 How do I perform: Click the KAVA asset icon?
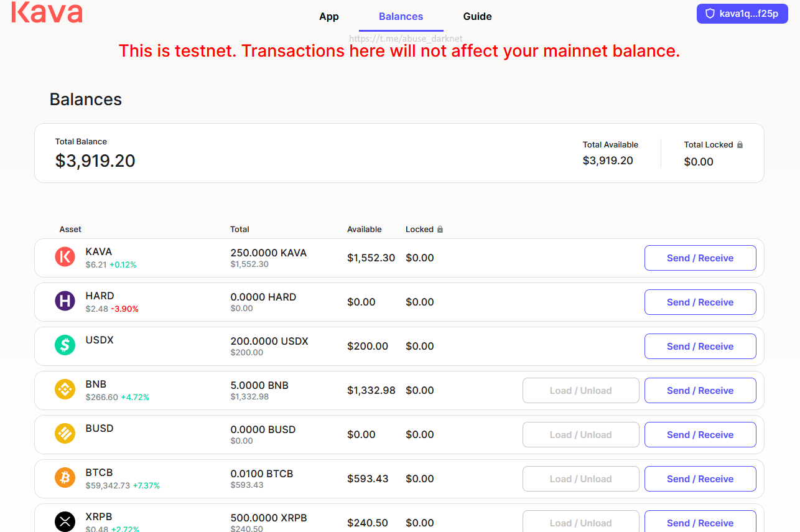(65, 257)
